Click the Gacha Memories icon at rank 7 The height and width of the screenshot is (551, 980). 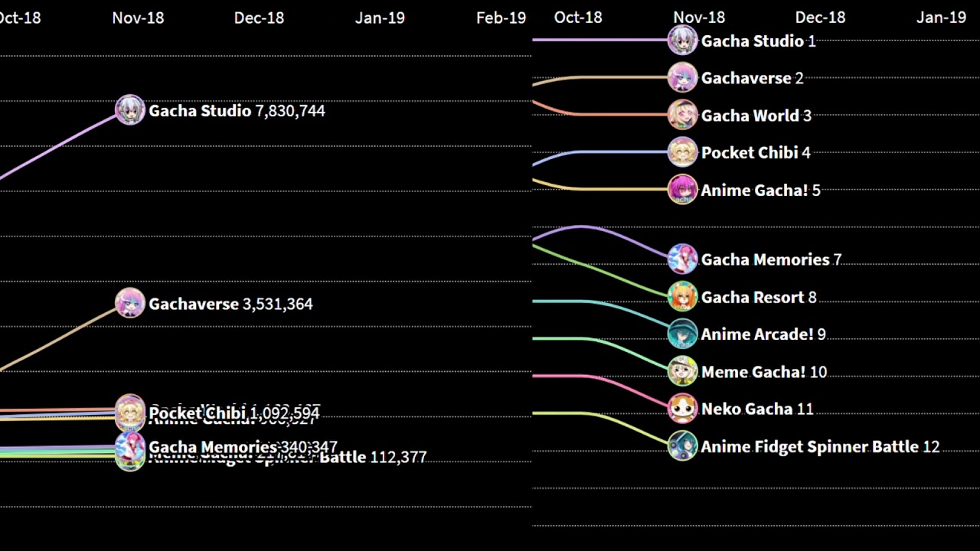pyautogui.click(x=682, y=259)
